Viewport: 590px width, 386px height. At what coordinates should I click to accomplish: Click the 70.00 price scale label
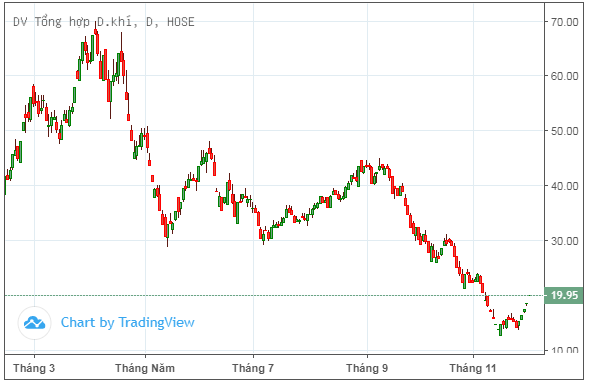pos(564,22)
